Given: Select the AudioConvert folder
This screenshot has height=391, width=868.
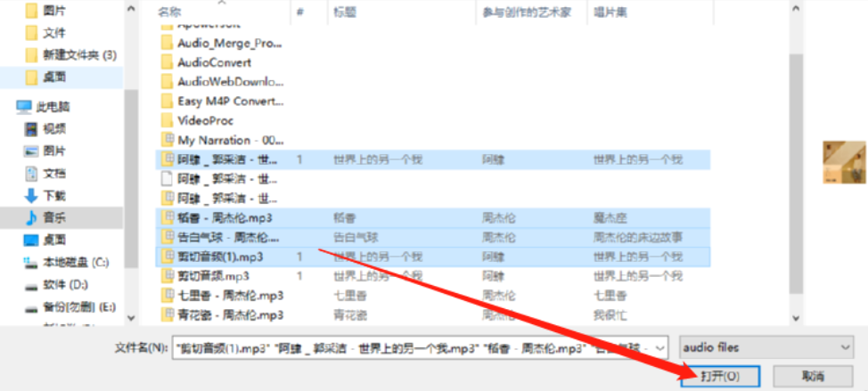Looking at the screenshot, I should pyautogui.click(x=206, y=62).
